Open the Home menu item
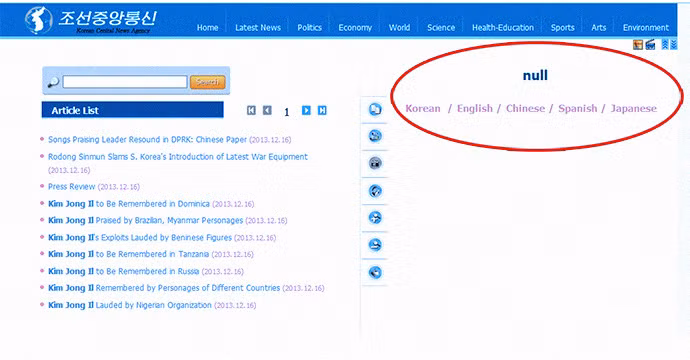Screen dimensions: 690x360 pyautogui.click(x=207, y=27)
